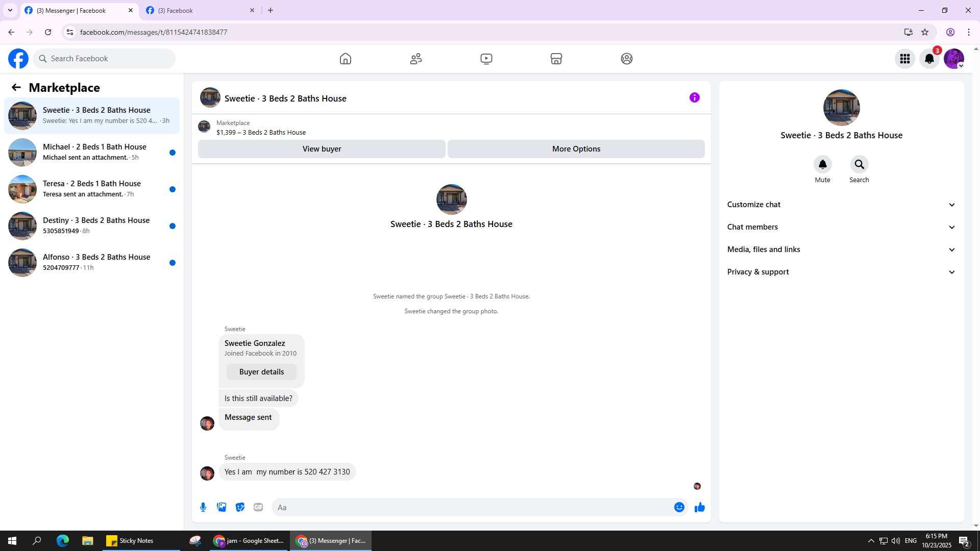Mute this conversation
Screen dimensions: 980x551
[822, 165]
